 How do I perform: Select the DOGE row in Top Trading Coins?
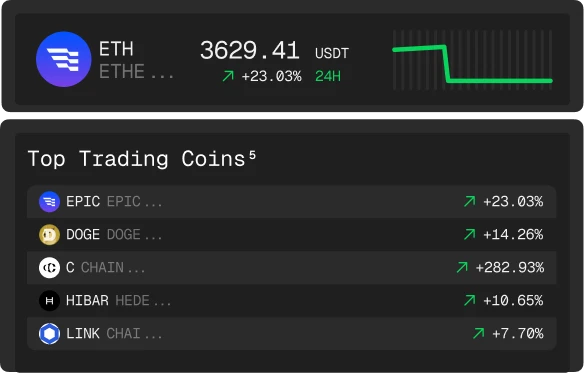tap(292, 235)
